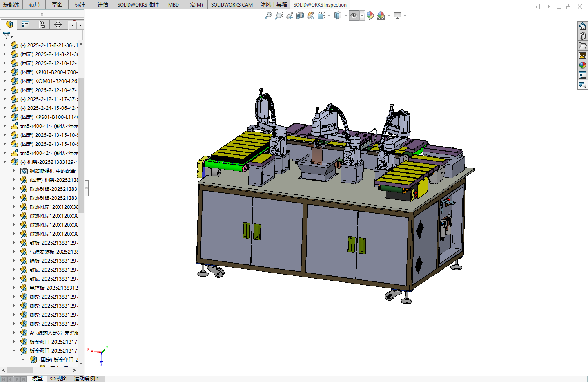Collapse the 机架-202521383129 assembly node
The height and width of the screenshot is (382, 588).
tap(5, 162)
